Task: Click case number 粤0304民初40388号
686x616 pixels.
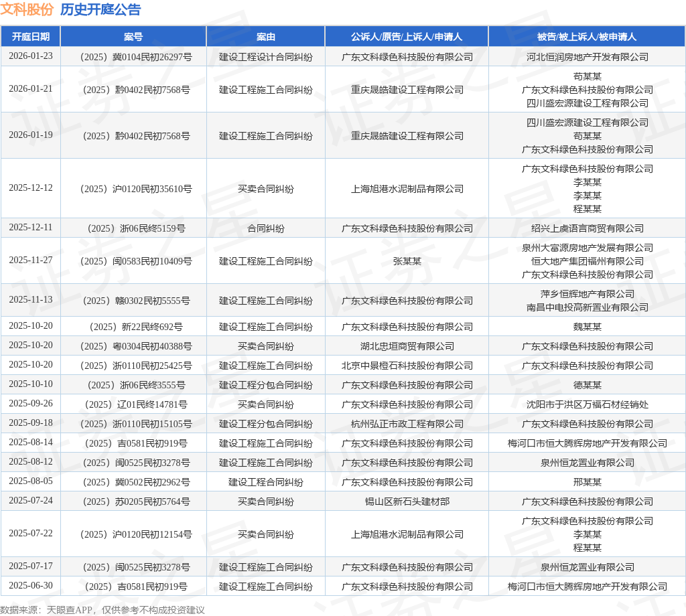Action: tap(136, 346)
